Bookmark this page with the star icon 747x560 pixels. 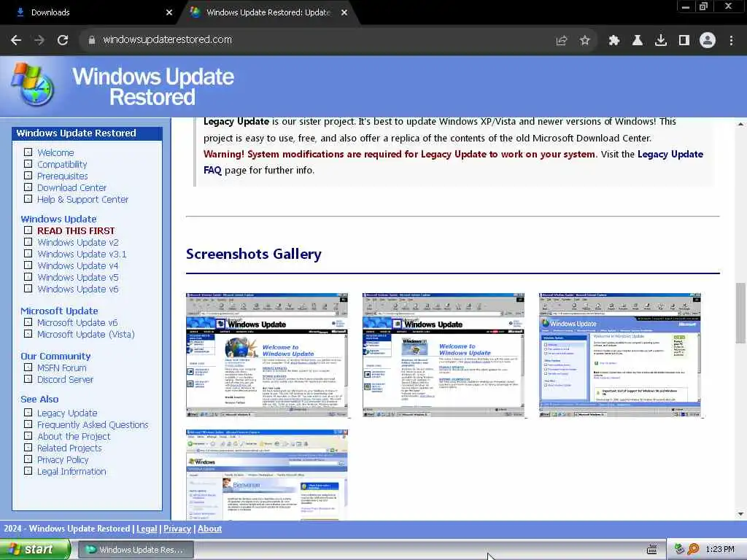click(x=585, y=41)
